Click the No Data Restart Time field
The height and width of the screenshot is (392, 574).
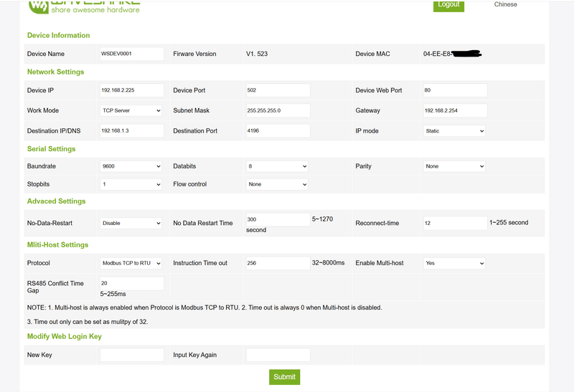(x=278, y=219)
